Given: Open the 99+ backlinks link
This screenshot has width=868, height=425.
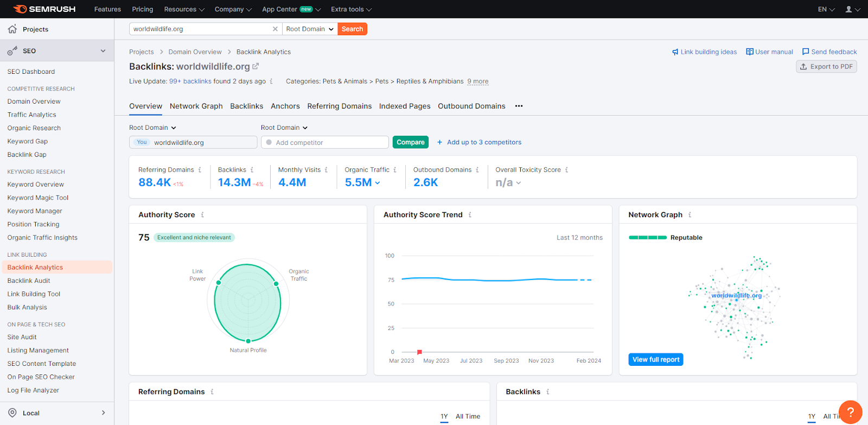Looking at the screenshot, I should (x=190, y=81).
